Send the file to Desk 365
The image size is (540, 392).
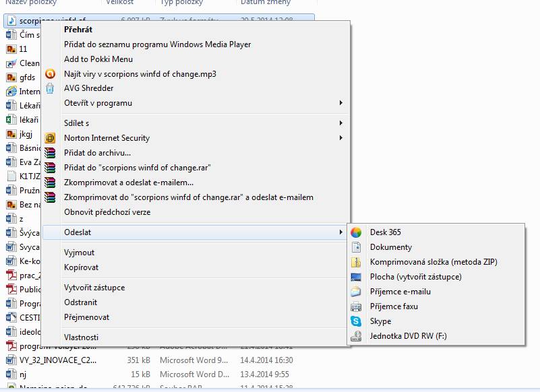click(x=386, y=232)
